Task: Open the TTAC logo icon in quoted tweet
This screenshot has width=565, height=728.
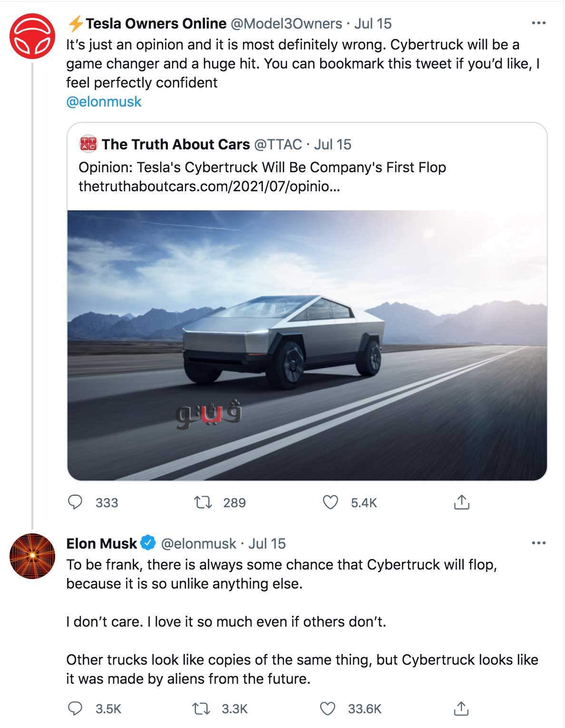Action: (x=88, y=144)
